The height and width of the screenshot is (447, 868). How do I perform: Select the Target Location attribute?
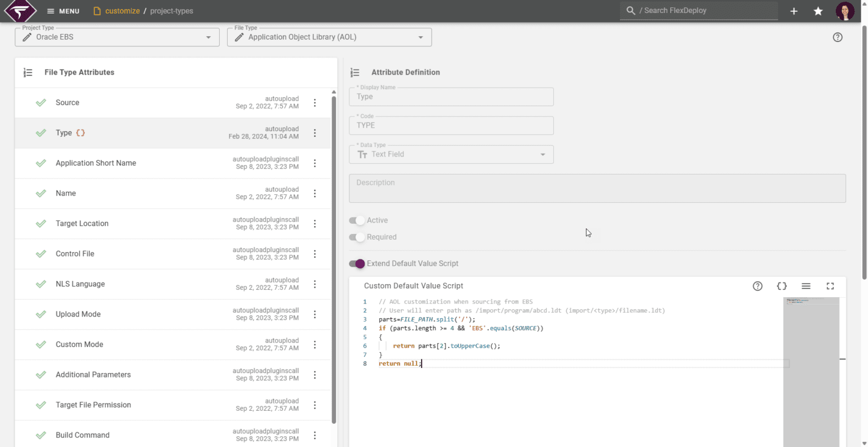[82, 223]
